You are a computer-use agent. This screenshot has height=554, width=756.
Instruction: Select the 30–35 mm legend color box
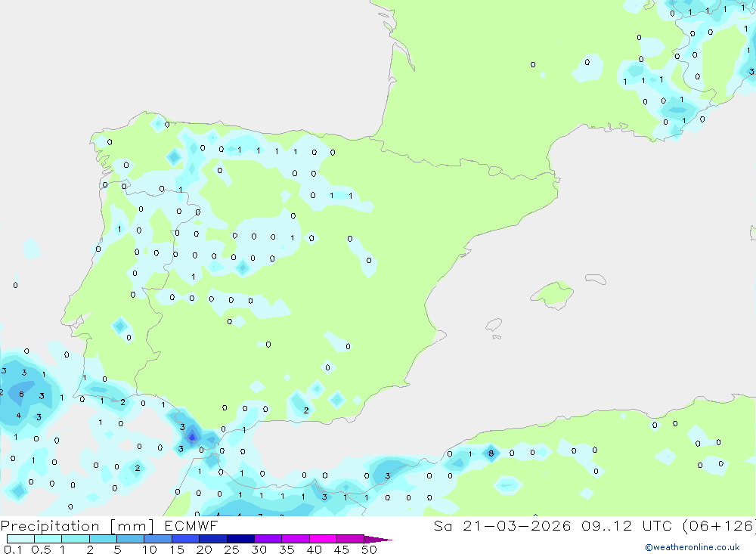click(268, 539)
